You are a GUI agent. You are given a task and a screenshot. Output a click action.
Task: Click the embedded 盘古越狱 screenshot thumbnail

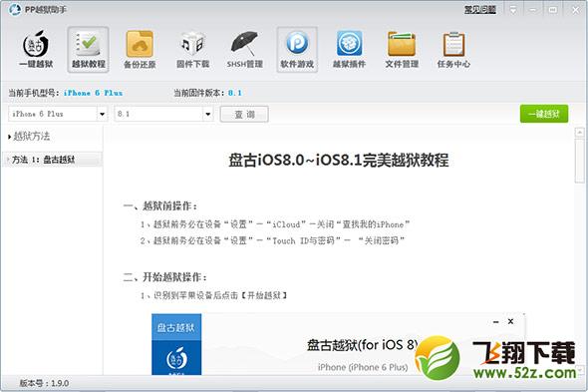(x=338, y=344)
